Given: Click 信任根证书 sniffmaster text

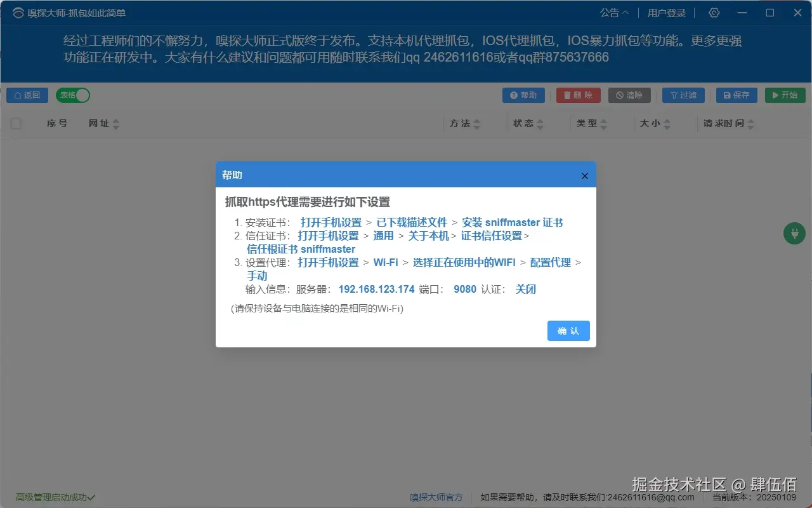Looking at the screenshot, I should click(x=301, y=249).
